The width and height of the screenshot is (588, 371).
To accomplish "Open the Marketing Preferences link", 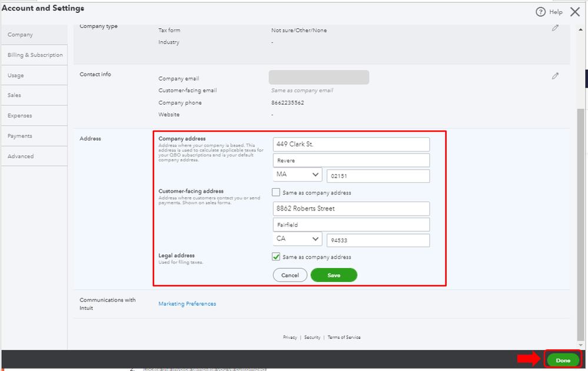I will (187, 304).
